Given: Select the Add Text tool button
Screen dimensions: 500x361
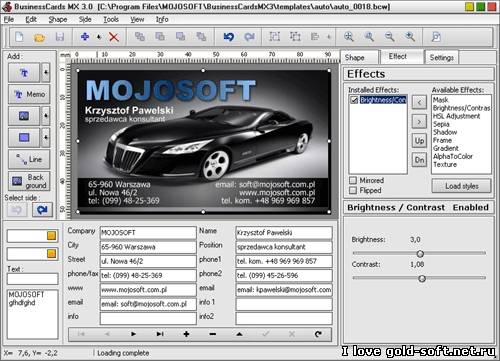Looking at the screenshot, I should point(24,73).
